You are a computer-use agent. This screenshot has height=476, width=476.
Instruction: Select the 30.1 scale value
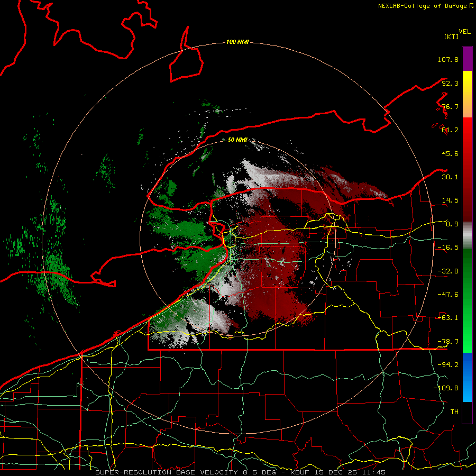coord(450,177)
